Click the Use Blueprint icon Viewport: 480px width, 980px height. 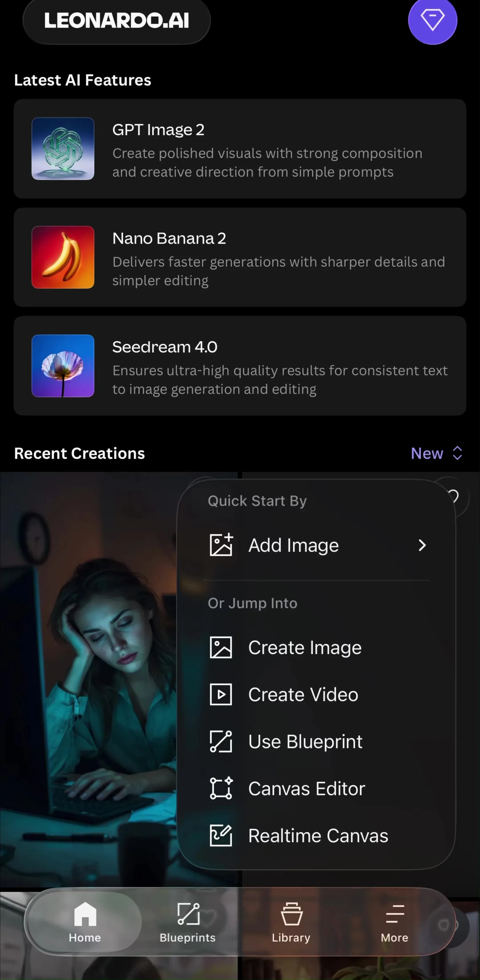221,741
